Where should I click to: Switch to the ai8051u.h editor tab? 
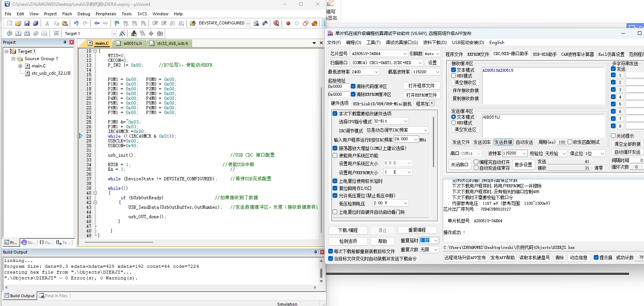(x=129, y=43)
